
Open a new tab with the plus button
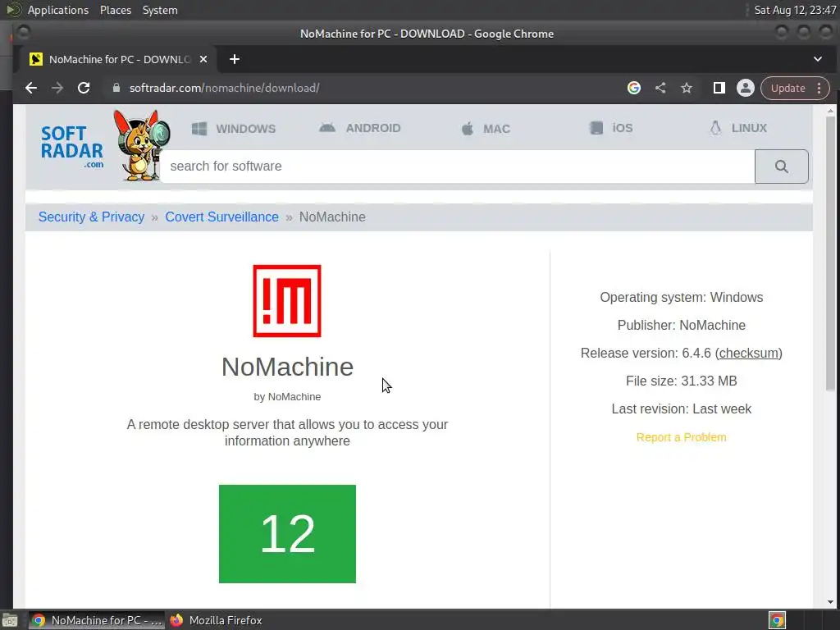(x=234, y=59)
